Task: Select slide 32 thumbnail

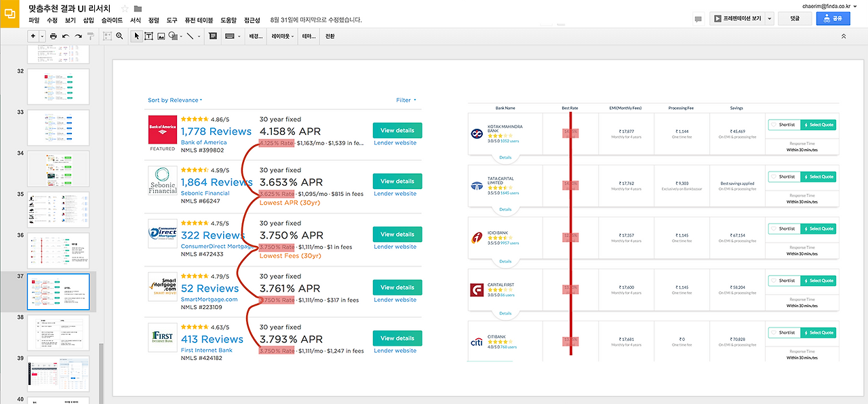Action: pyautogui.click(x=58, y=86)
